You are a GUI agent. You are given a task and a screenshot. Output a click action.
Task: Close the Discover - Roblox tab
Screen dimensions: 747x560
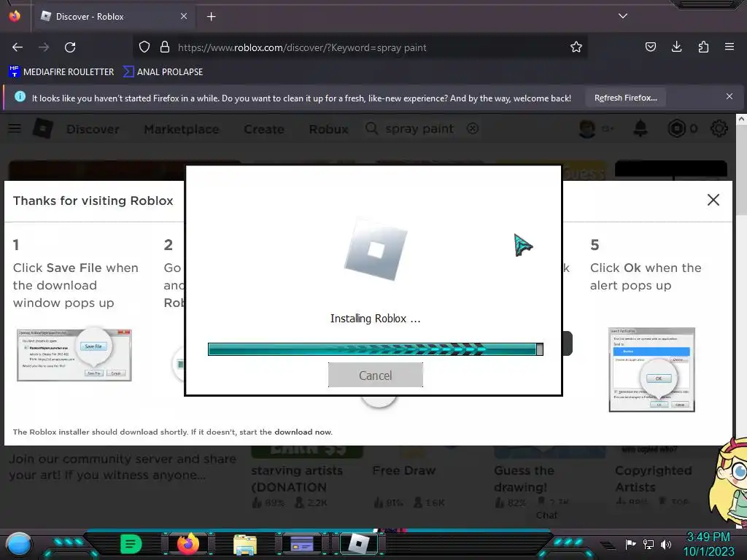(x=184, y=16)
